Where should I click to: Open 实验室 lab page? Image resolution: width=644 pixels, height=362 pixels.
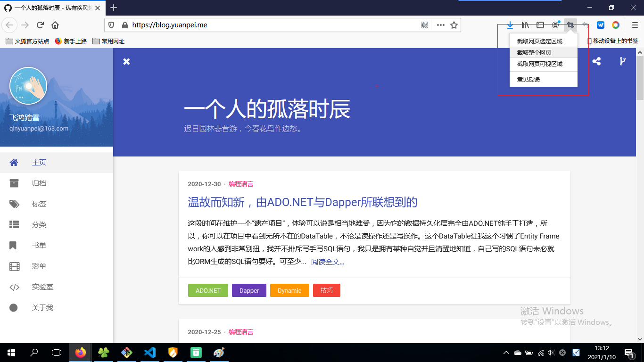tap(57, 287)
